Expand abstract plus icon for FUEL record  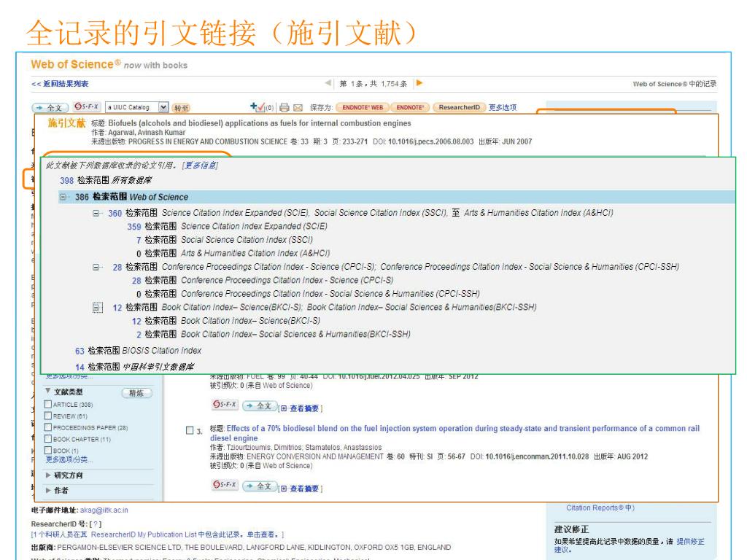click(x=284, y=408)
